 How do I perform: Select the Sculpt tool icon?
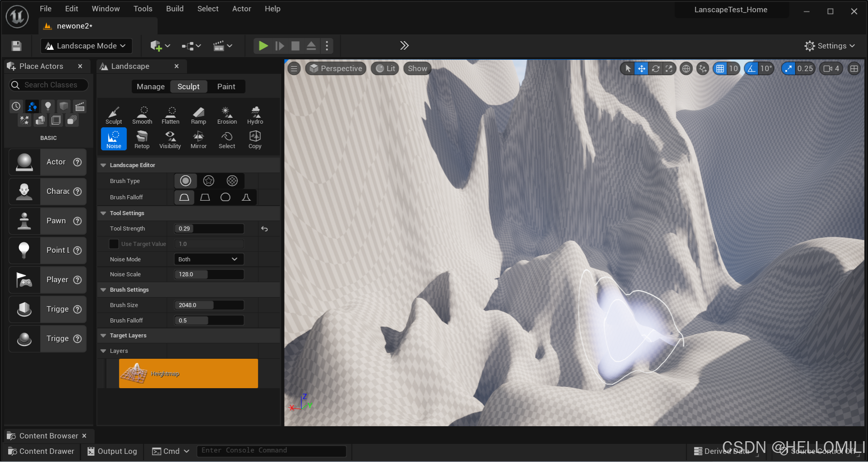point(114,115)
